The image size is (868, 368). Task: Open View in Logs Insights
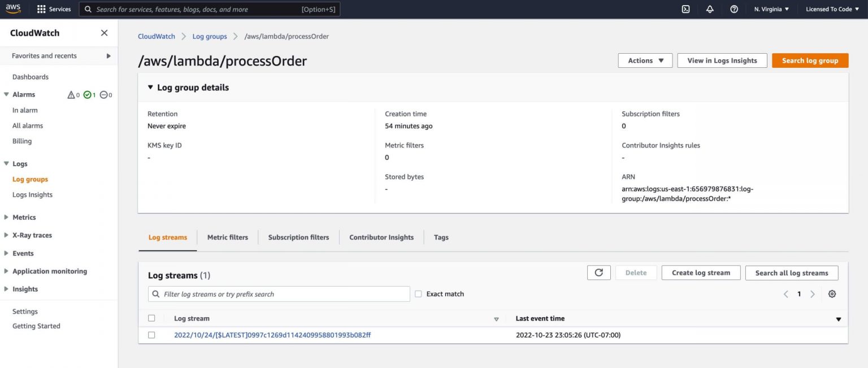pyautogui.click(x=722, y=60)
